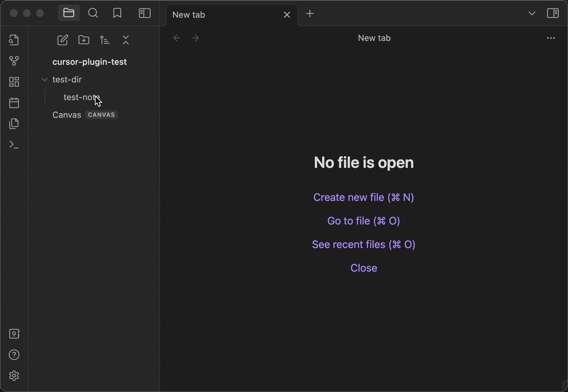The height and width of the screenshot is (392, 568).
Task: Close the New tab tab
Action: pos(287,15)
